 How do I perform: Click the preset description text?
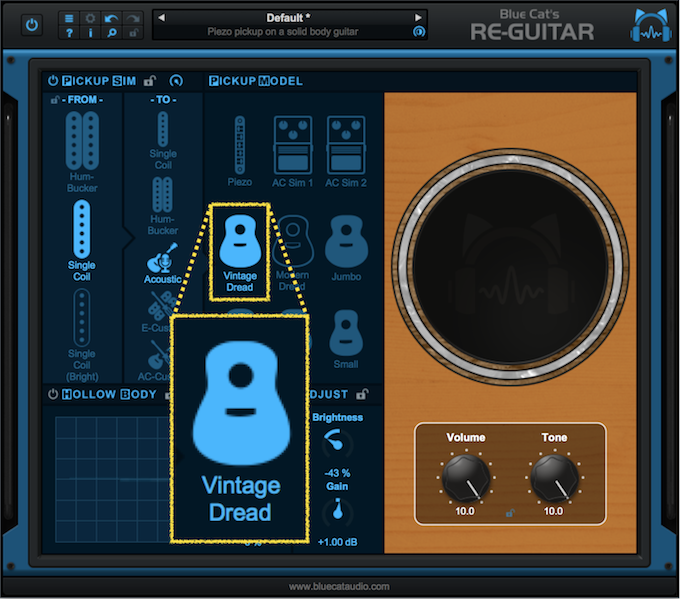coord(283,32)
